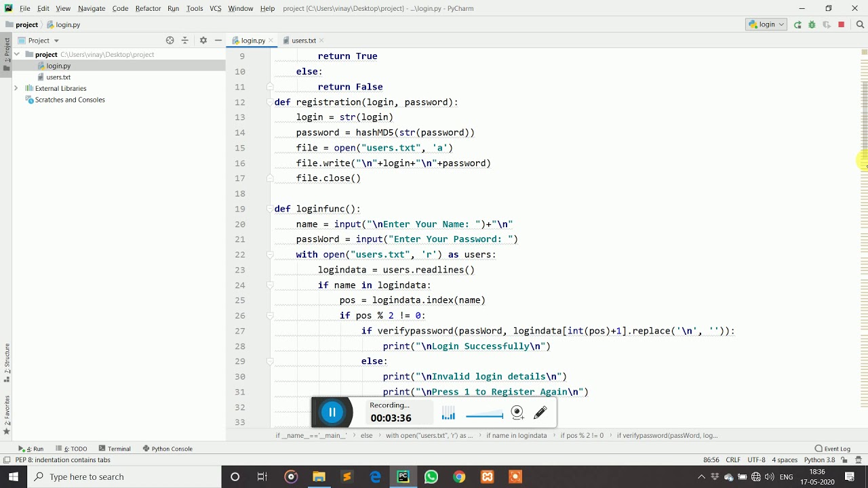This screenshot has height=488, width=868.
Task: Open the 6: TODO tool window
Action: point(71,449)
